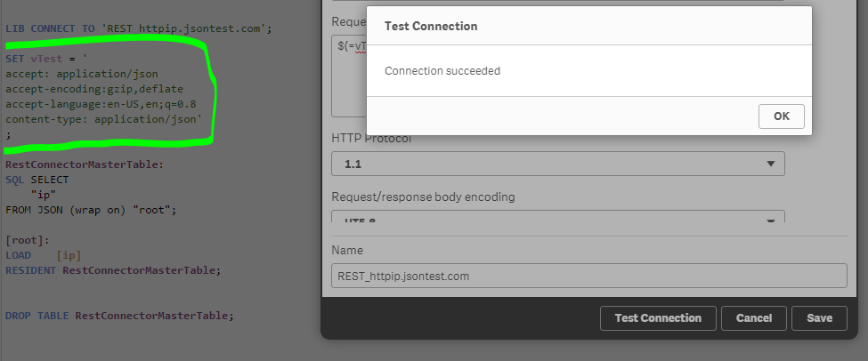This screenshot has height=361, width=868.
Task: Click the SQL SELECT statement line
Action: coord(37,180)
